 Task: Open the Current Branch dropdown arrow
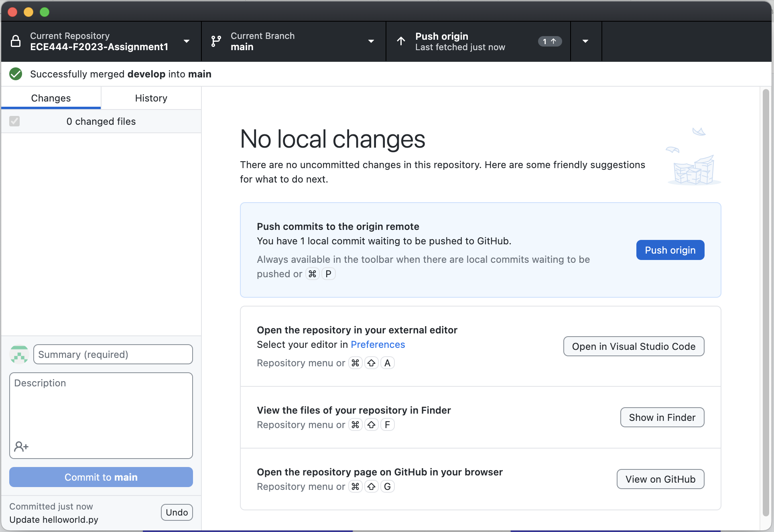tap(371, 41)
